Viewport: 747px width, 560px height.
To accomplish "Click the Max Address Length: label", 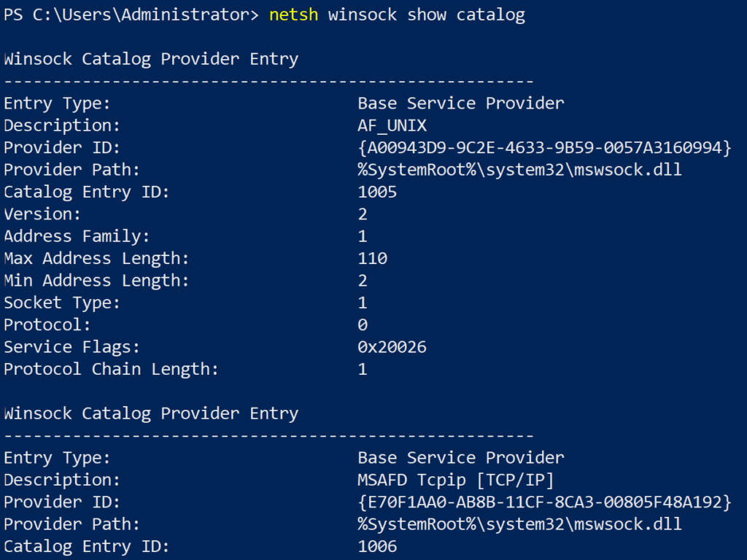I will 96,259.
